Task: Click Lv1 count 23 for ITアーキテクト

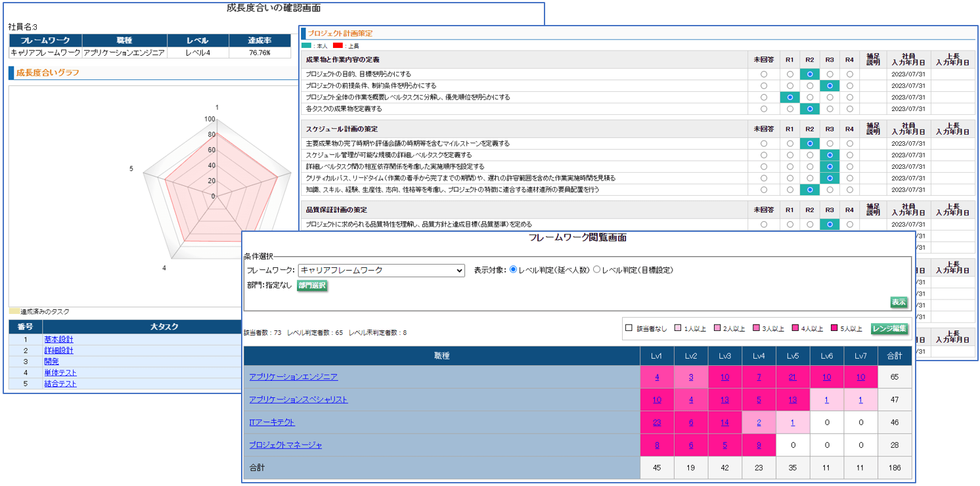Action: pyautogui.click(x=657, y=422)
